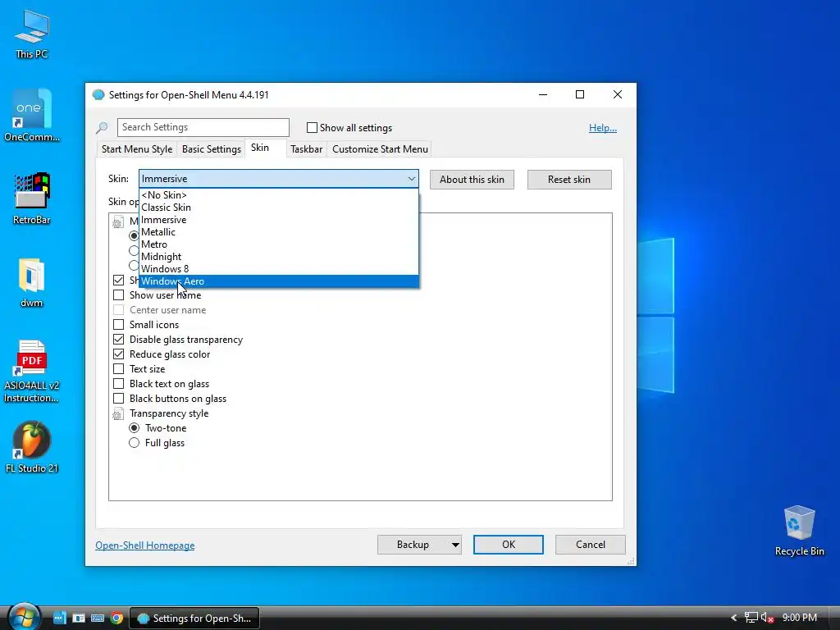840x630 pixels.
Task: Enable Black buttons on glass
Action: pos(118,399)
